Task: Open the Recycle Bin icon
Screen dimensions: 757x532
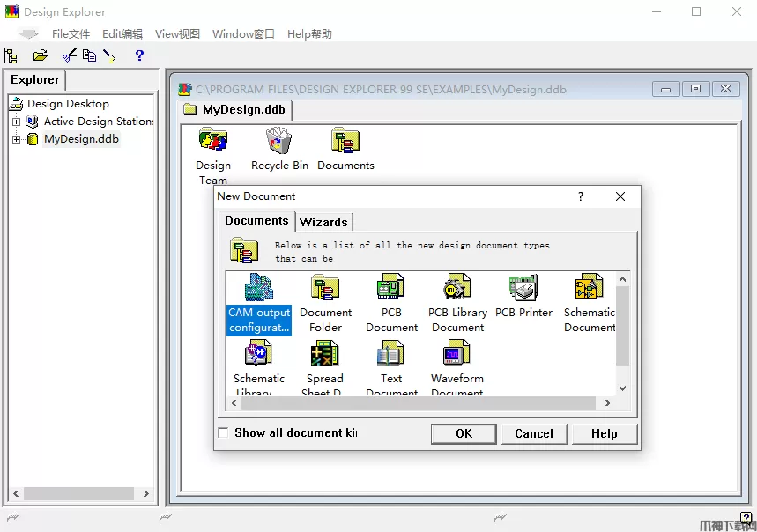Action: (x=279, y=142)
